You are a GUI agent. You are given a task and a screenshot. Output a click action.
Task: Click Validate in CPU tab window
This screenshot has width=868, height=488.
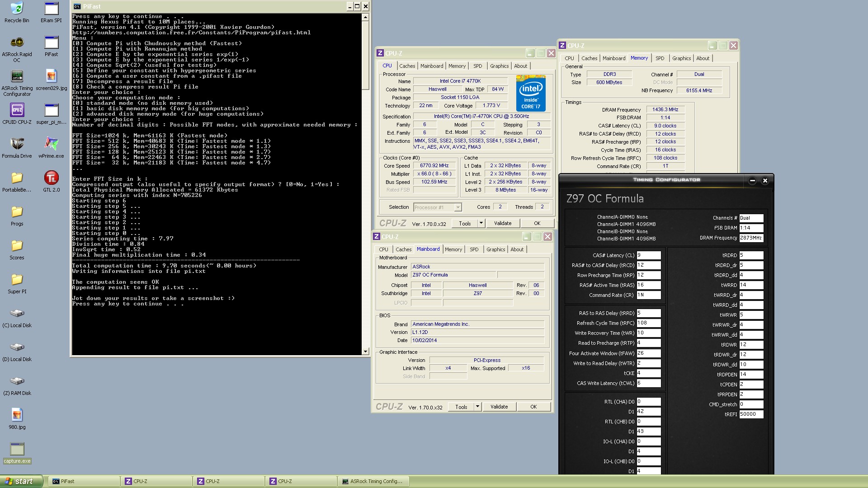click(503, 223)
